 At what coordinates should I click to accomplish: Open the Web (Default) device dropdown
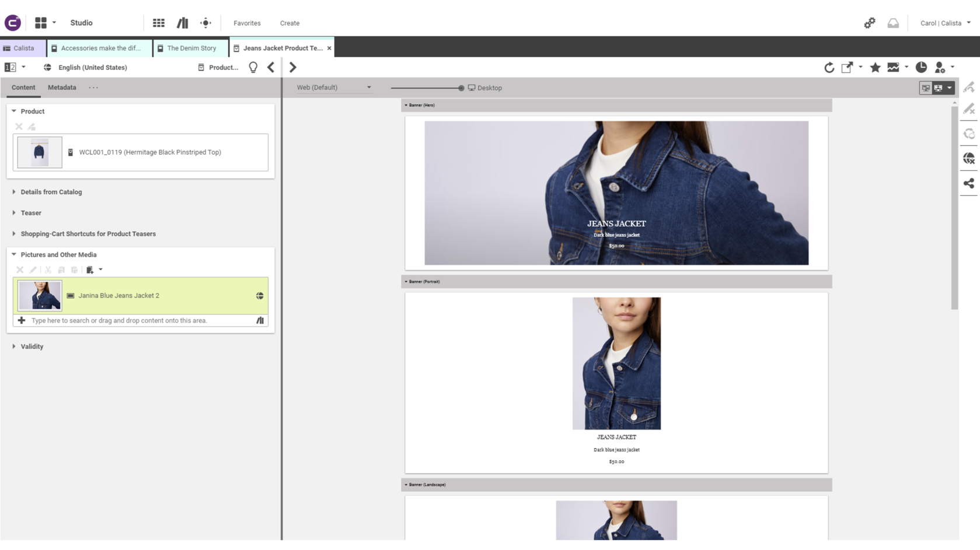click(x=333, y=87)
